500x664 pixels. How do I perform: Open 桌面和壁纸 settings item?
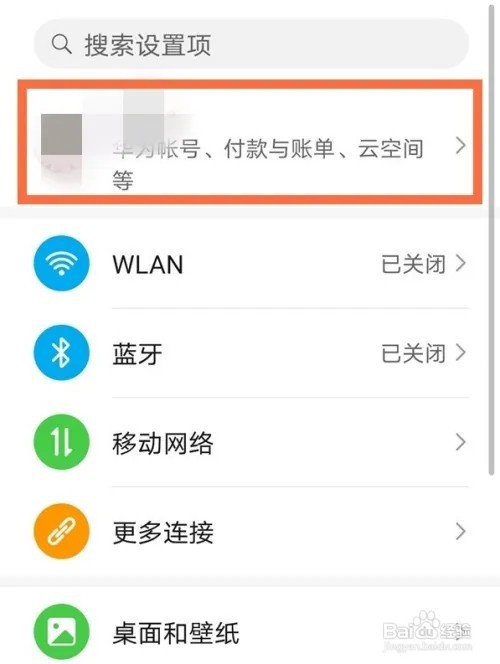click(250, 632)
